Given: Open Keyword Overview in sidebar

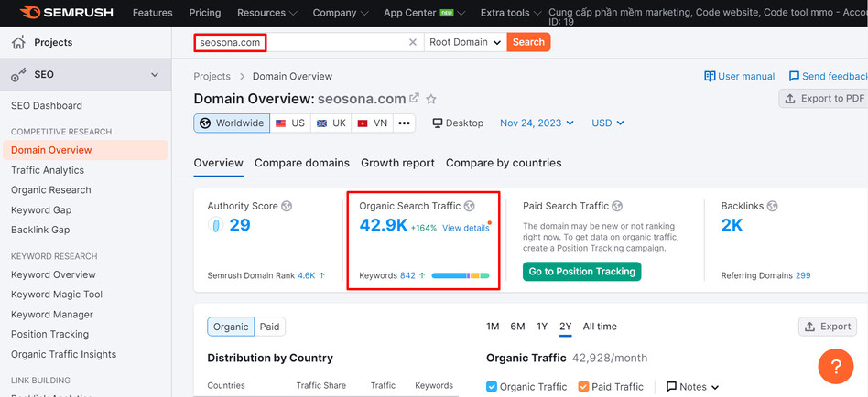Looking at the screenshot, I should click(x=53, y=274).
